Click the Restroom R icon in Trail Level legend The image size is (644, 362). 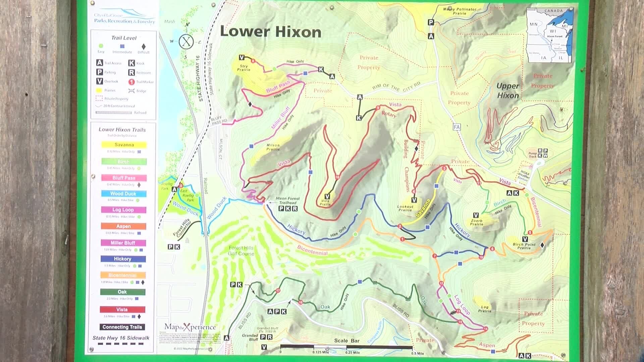131,72
